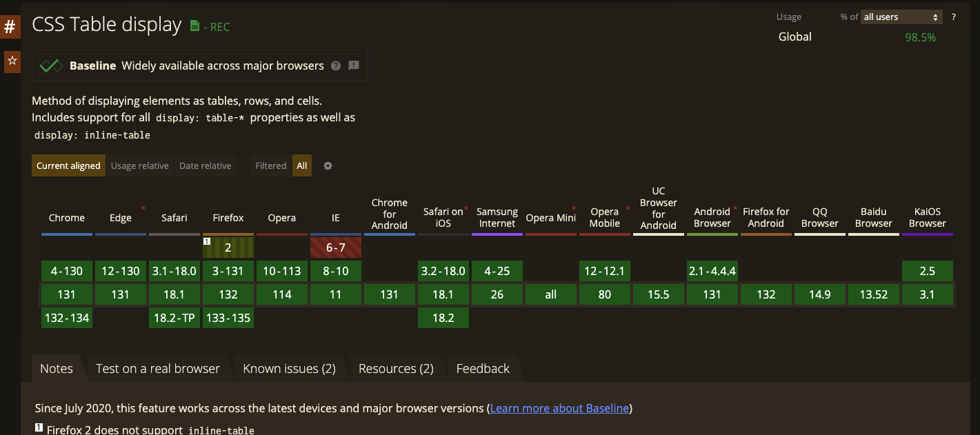
Task: Select the IE 8-10 cell
Action: point(336,271)
